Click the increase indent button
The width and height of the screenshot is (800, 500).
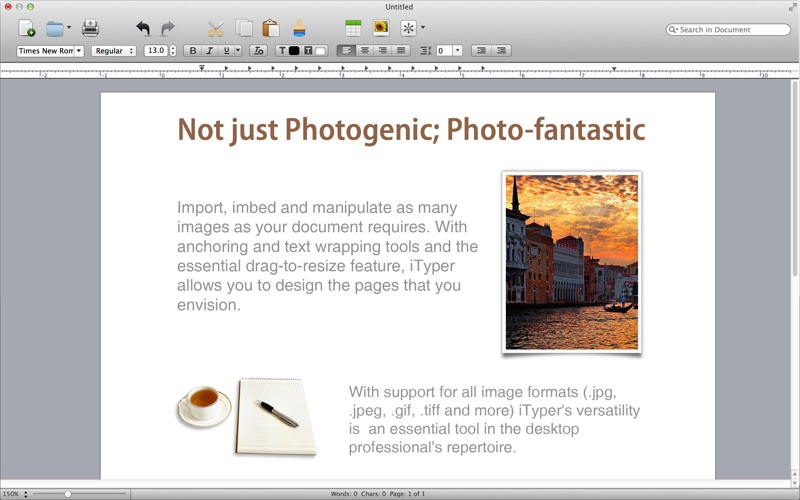coord(502,50)
